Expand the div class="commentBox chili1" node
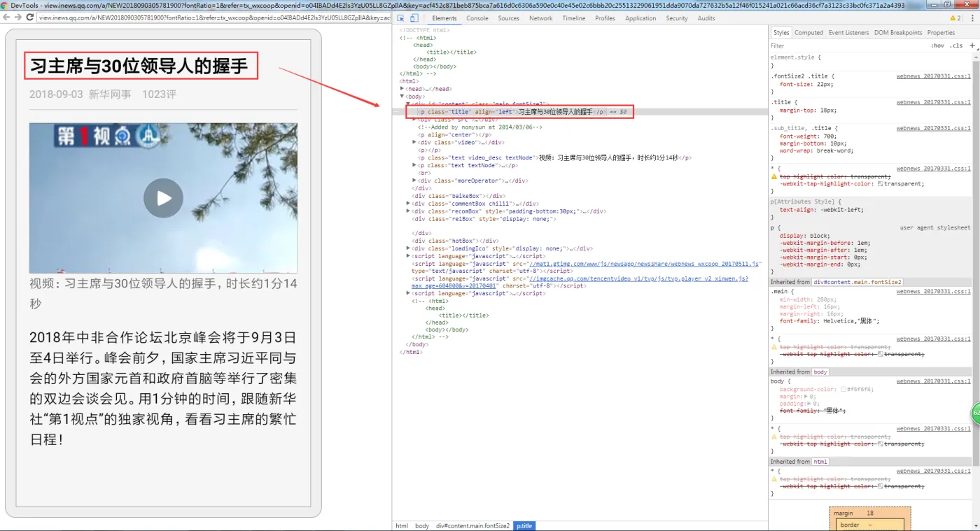 [x=409, y=204]
